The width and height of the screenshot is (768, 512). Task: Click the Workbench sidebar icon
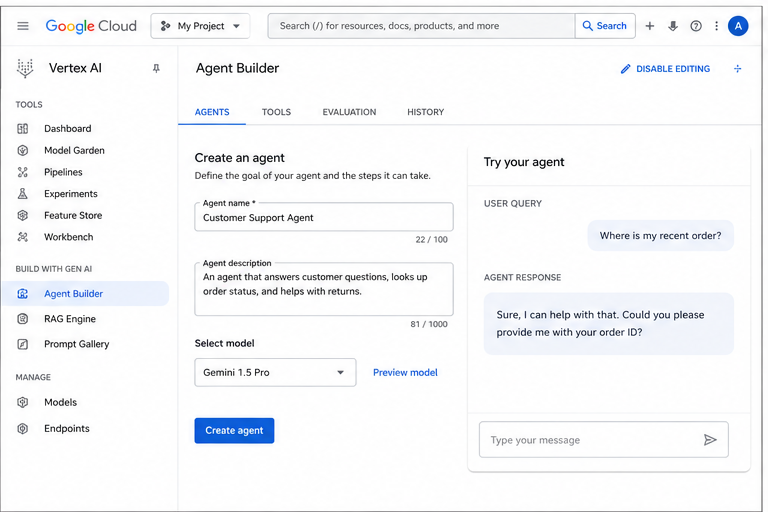[23, 237]
